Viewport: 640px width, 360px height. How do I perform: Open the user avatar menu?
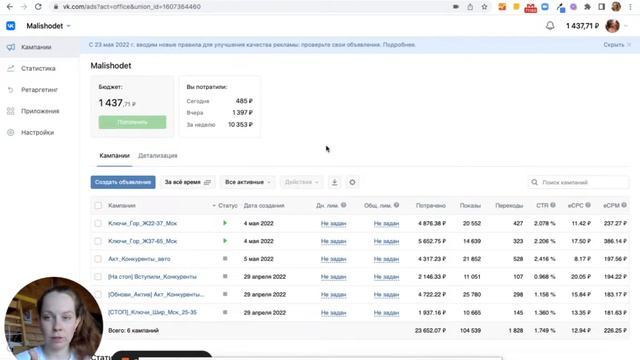612,26
